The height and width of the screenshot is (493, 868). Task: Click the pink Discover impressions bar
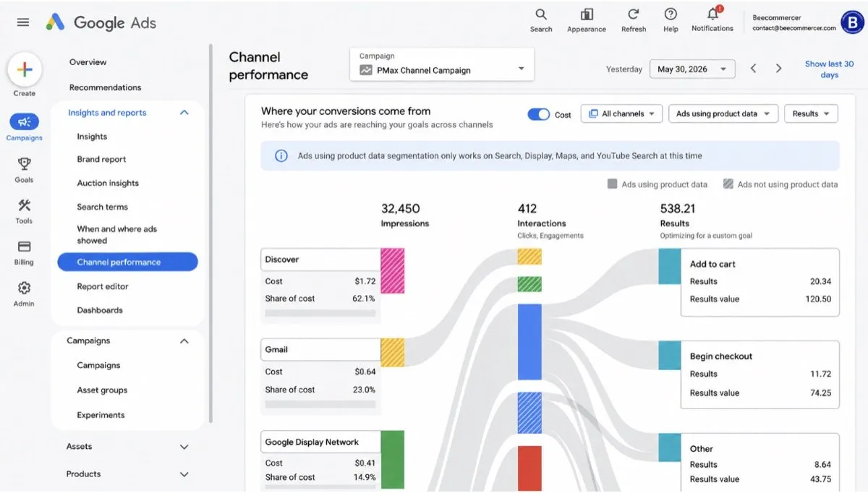pyautogui.click(x=393, y=271)
